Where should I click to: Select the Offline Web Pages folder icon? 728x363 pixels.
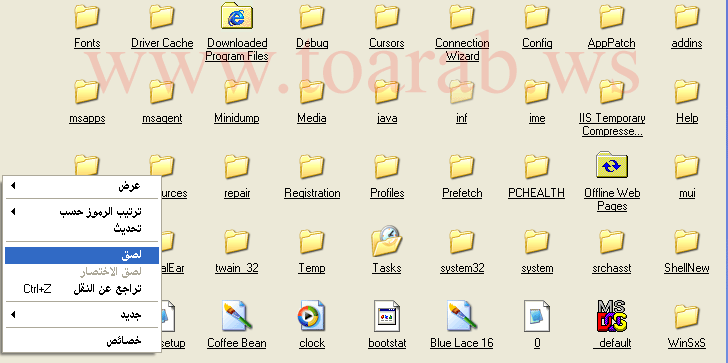(612, 165)
